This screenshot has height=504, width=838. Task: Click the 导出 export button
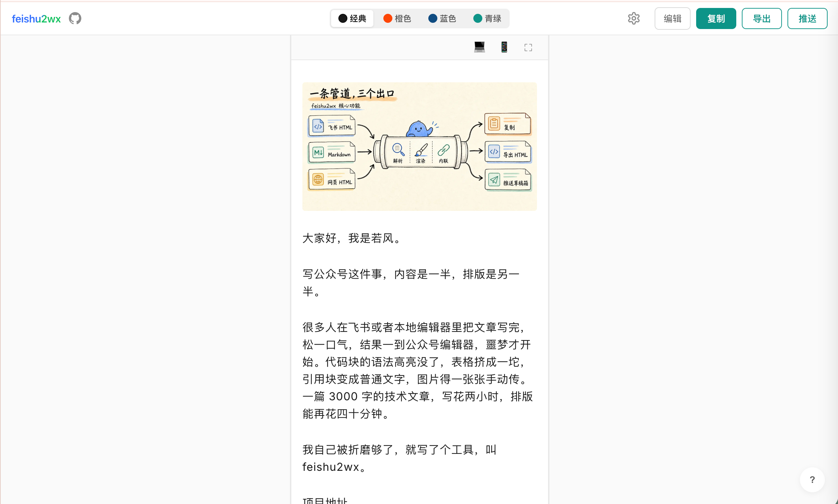pos(762,19)
